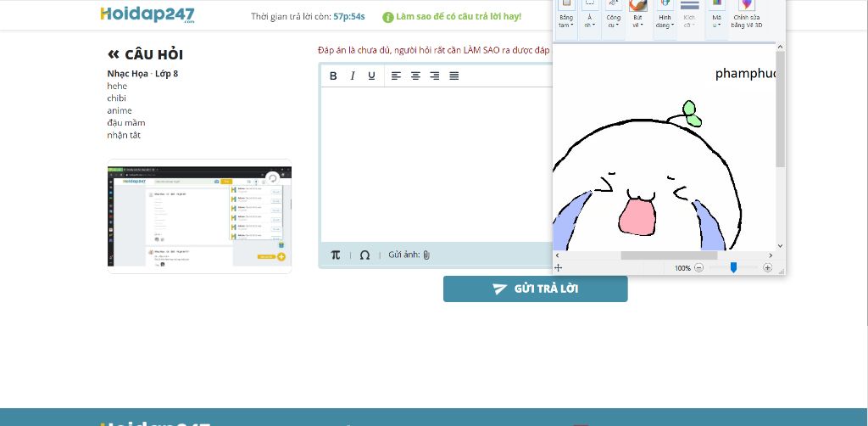Click the question line 'chibi'

(117, 98)
